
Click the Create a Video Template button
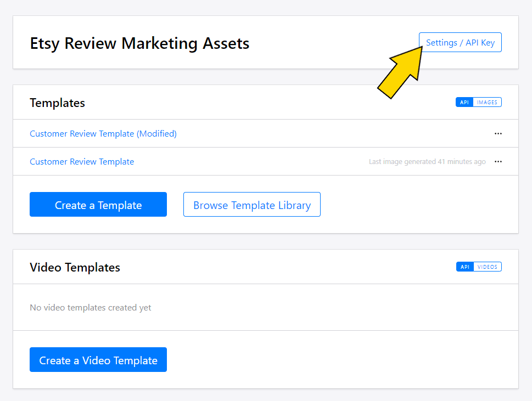98,360
